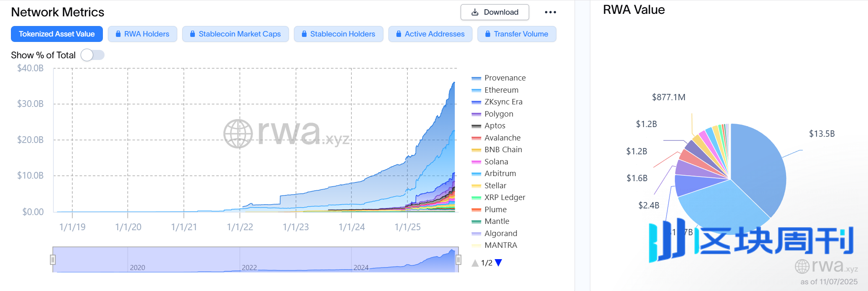The image size is (868, 291).
Task: Toggle the Show % of Total switch
Action: [x=92, y=55]
